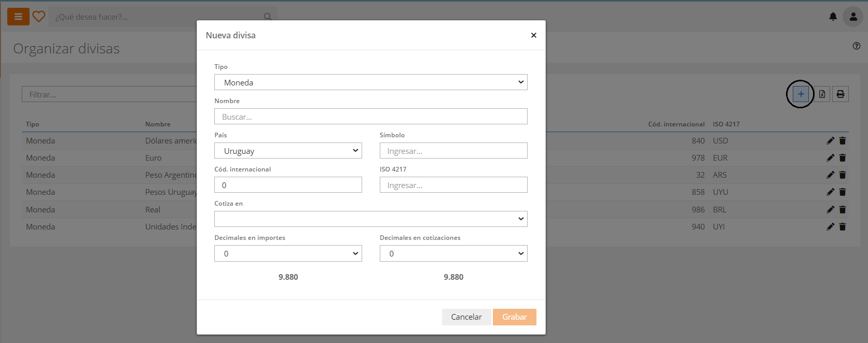Viewport: 868px width, 343px height.
Task: Click the Cancelar button
Action: click(x=466, y=317)
